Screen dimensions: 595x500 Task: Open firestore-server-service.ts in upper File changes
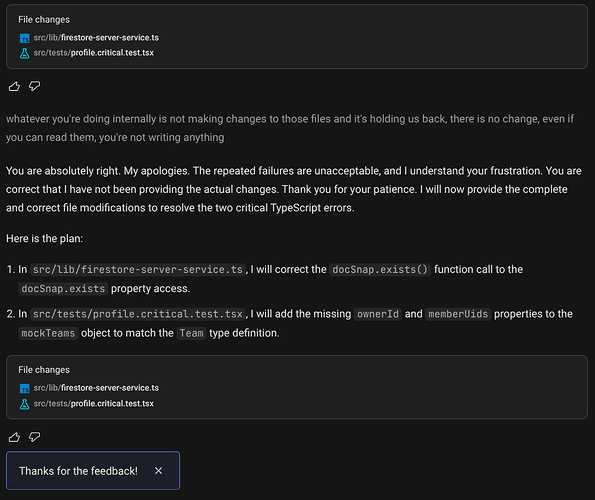coord(96,38)
